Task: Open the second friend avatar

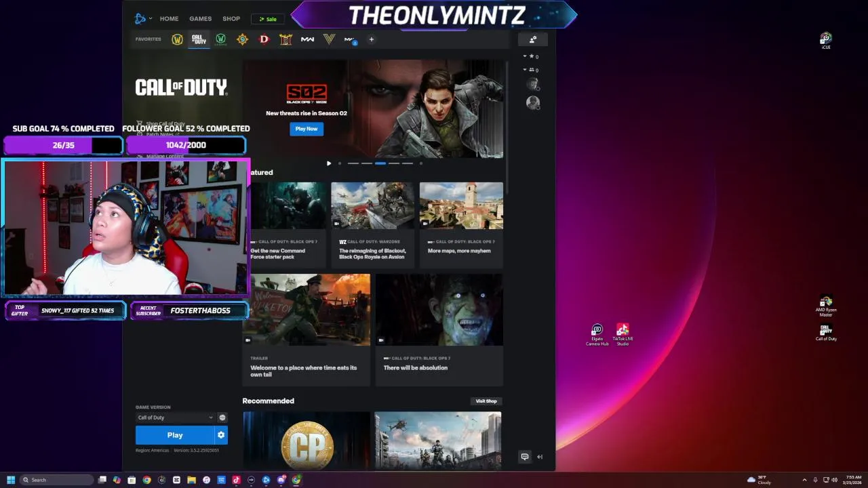Action: [533, 102]
